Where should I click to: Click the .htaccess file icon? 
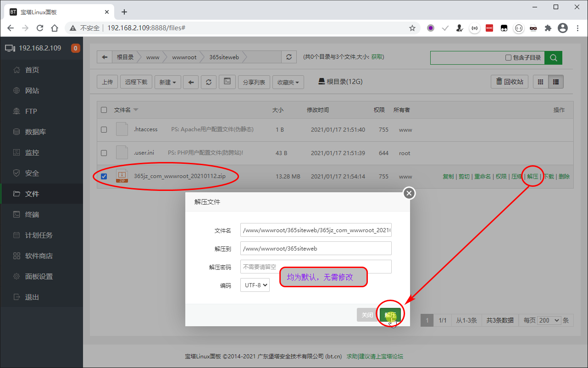[x=122, y=129]
